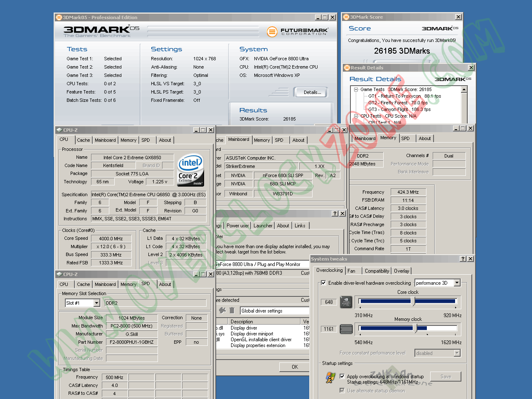Toggle Use alternate startup daemon checkbox
The image size is (532, 399).
click(342, 391)
